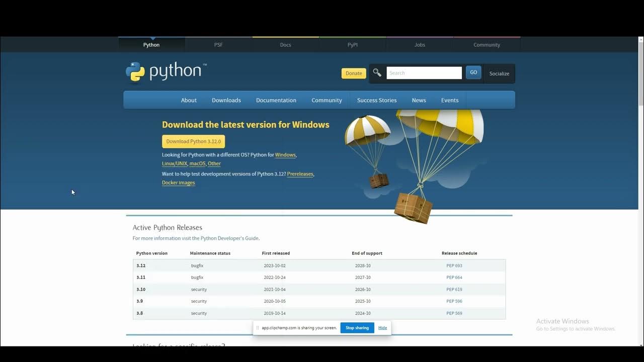Select the 3.8 version cell

pos(140,313)
